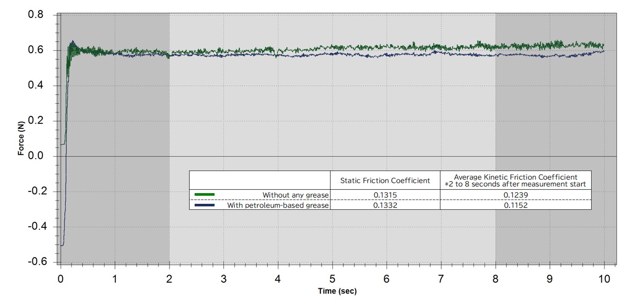The width and height of the screenshot is (644, 307).
Task: Select the 'Without any grease' legend label
Action: pyautogui.click(x=296, y=195)
